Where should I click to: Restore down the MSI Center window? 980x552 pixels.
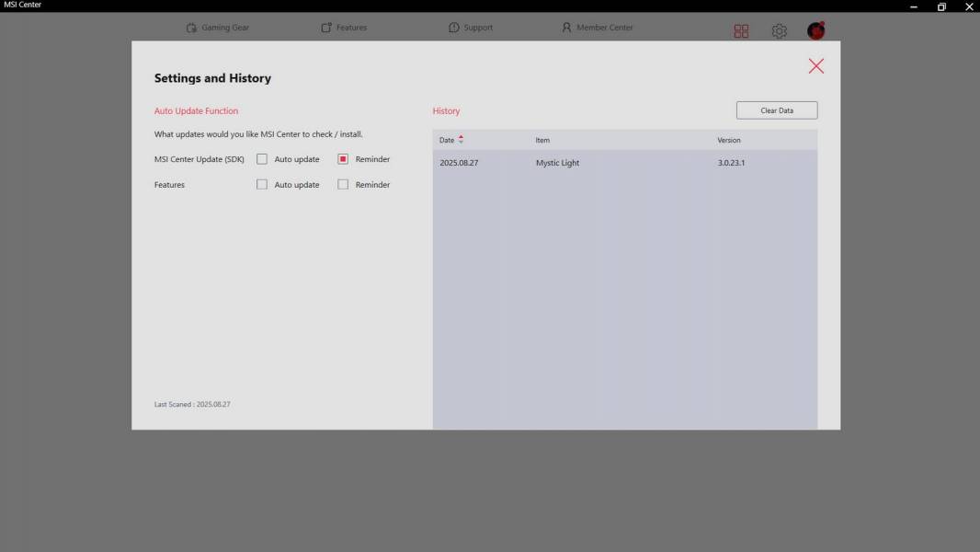pyautogui.click(x=941, y=6)
